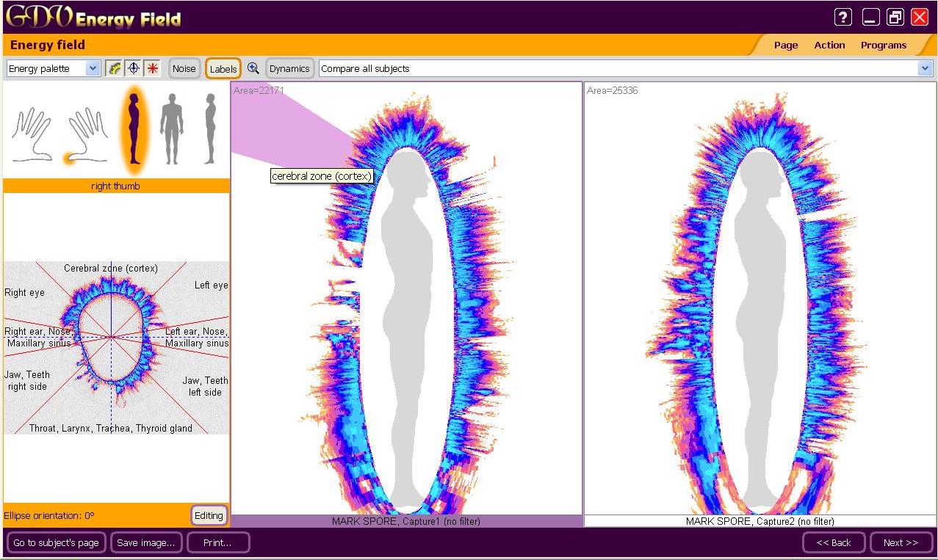
Task: Click the Cerebral zone (cortex) sector label
Action: pos(111,268)
